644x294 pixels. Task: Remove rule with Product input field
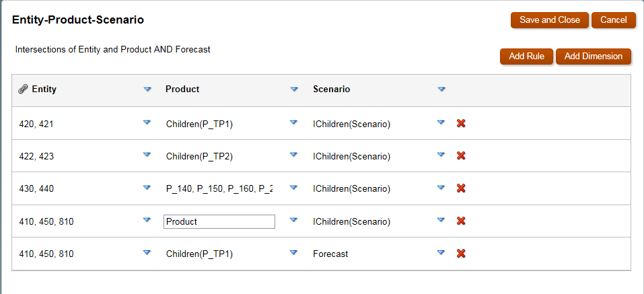pyautogui.click(x=461, y=221)
